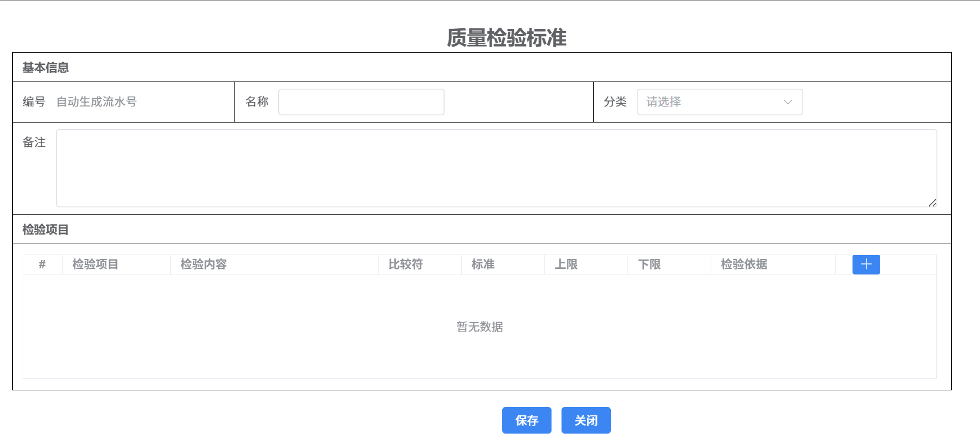
Task: Click inside the 备注 text area
Action: (x=496, y=168)
